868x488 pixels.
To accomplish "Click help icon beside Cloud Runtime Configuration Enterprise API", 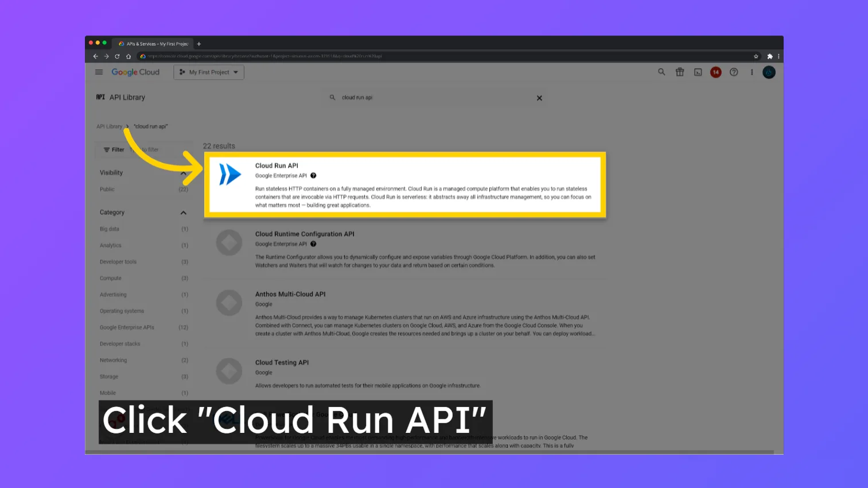I will click(x=313, y=244).
